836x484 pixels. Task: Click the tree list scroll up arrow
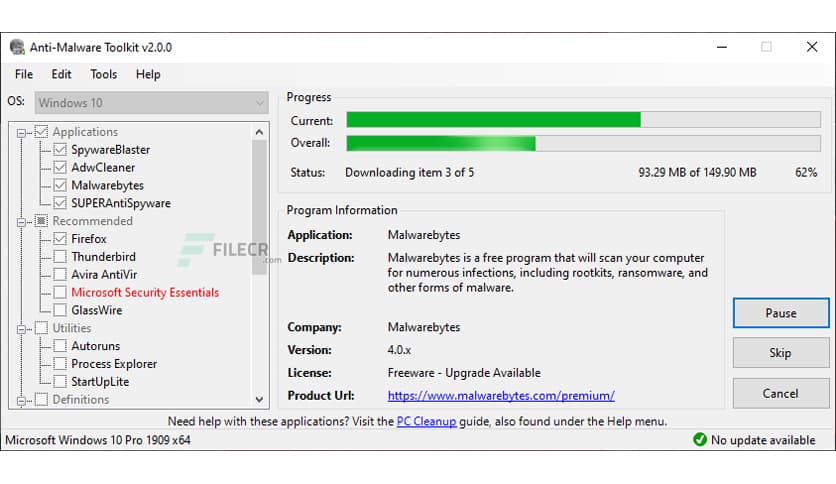(x=259, y=132)
